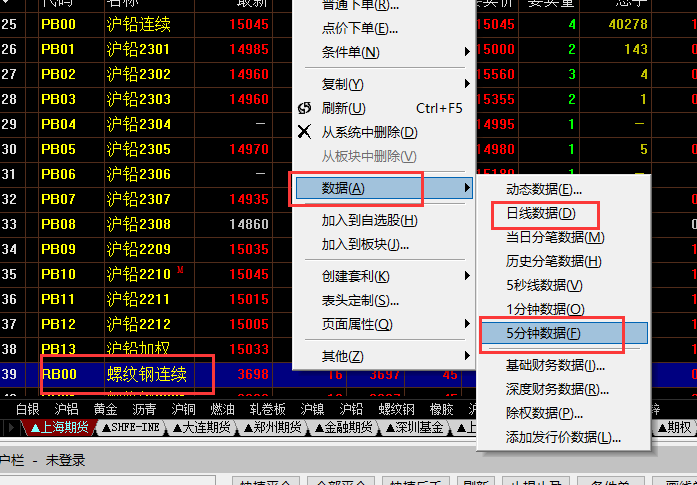Jump to the 燃油 product tab
Viewport: 697px width, 485px height.
point(222,409)
